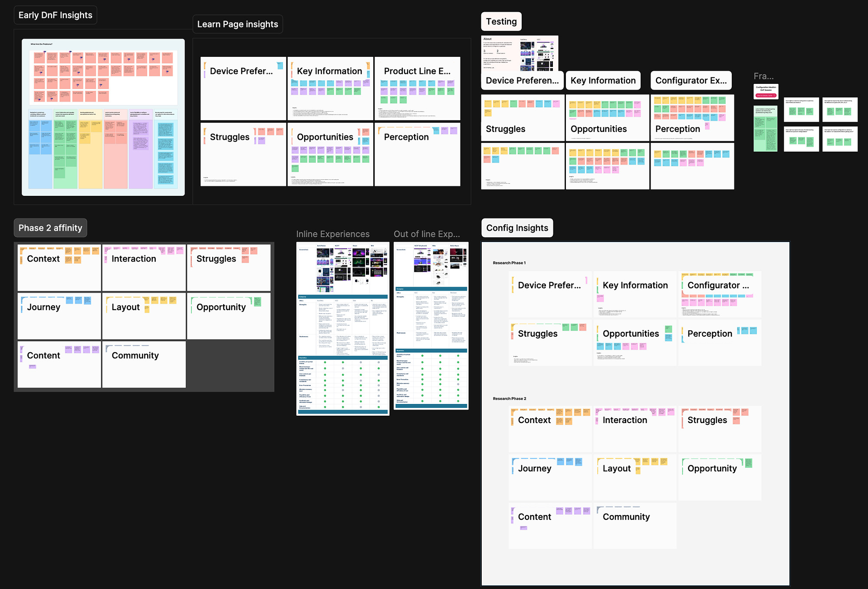Open the What Are the Problems board thumbnail
This screenshot has width=868, height=589.
(103, 117)
